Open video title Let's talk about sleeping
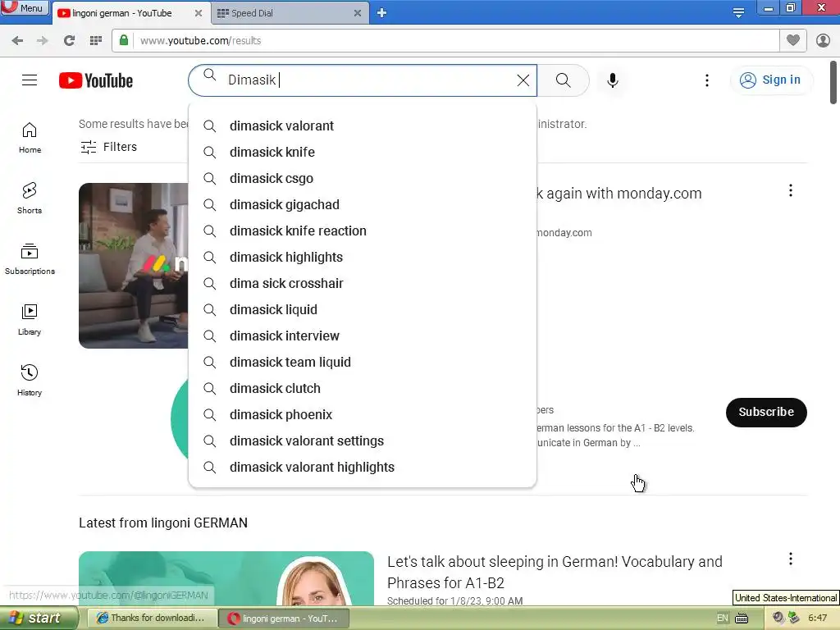840x630 pixels. pyautogui.click(x=555, y=572)
